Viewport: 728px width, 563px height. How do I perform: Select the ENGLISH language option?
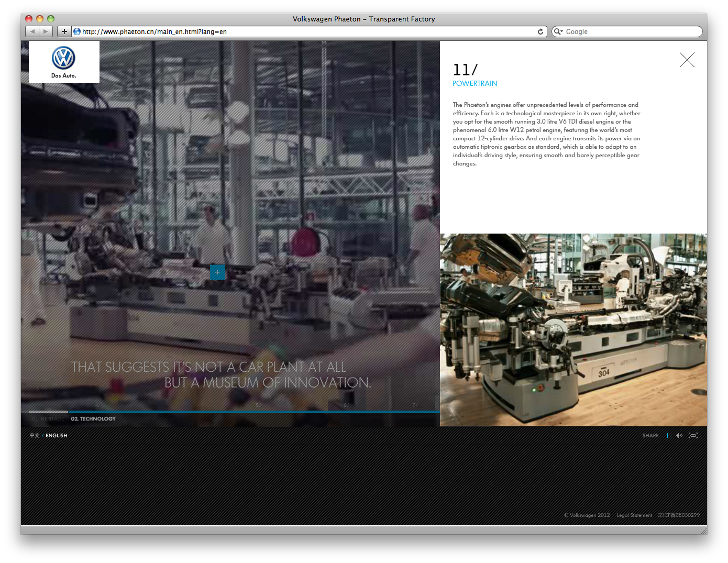(x=56, y=436)
